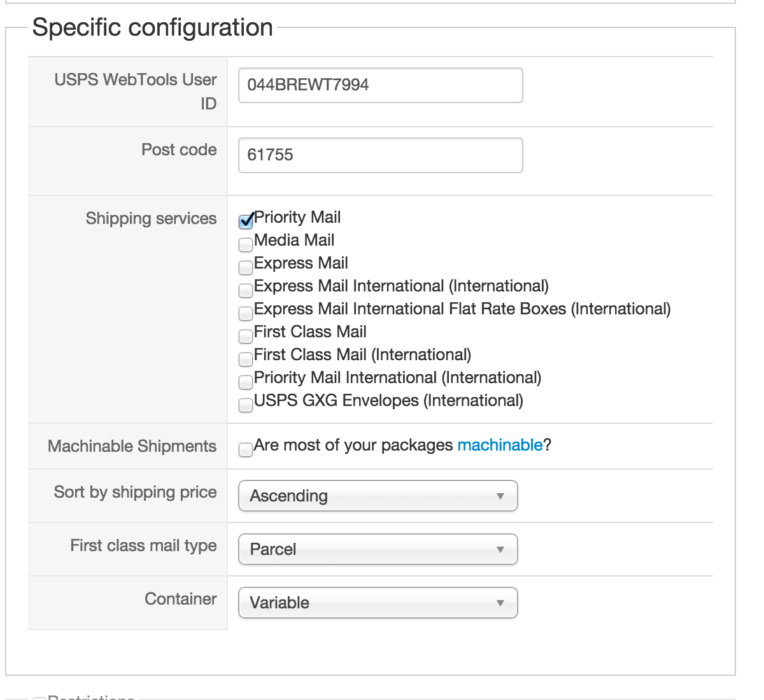The height and width of the screenshot is (700, 764).
Task: Click the Restrictions section checkbox
Action: (39, 698)
